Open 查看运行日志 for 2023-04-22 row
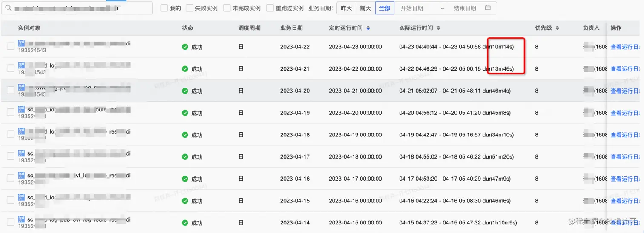 coord(625,47)
